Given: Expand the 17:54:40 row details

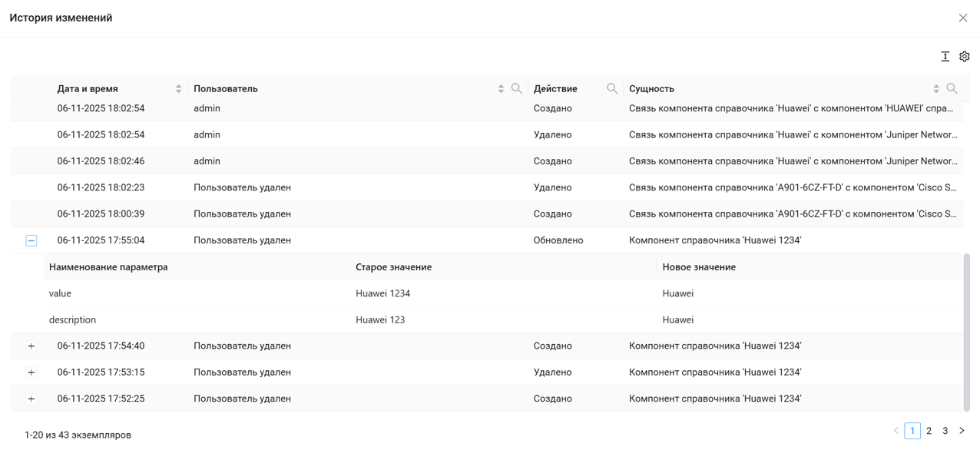Looking at the screenshot, I should (31, 346).
